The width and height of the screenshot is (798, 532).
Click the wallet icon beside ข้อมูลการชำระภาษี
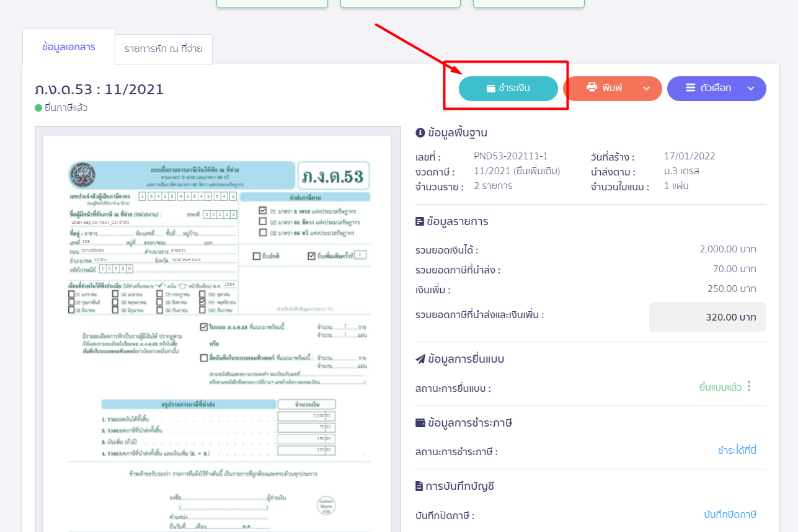pyautogui.click(x=420, y=423)
